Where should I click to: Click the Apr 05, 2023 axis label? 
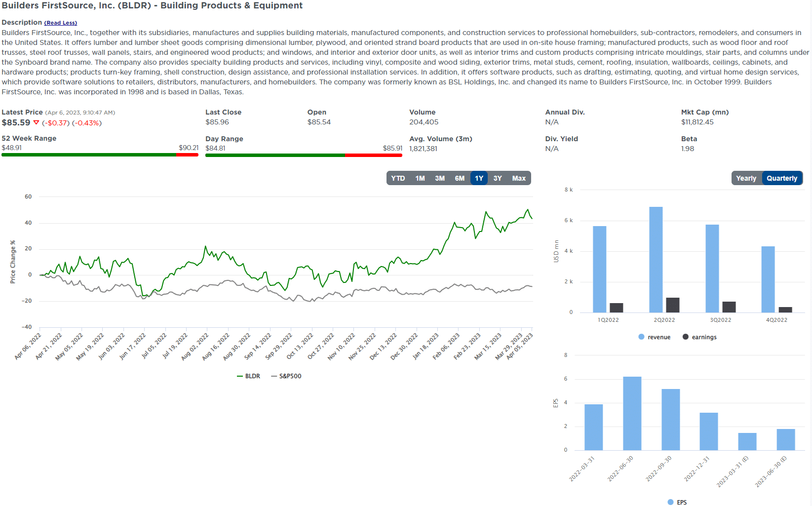click(x=520, y=347)
